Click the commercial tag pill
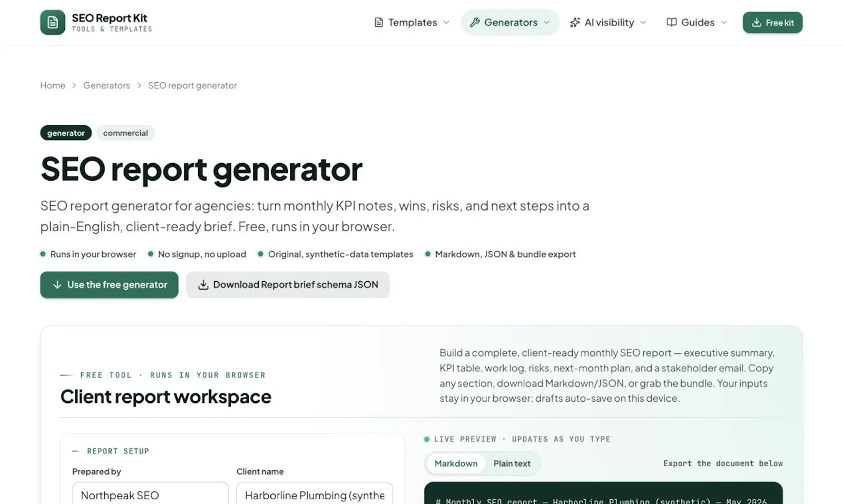 125,133
